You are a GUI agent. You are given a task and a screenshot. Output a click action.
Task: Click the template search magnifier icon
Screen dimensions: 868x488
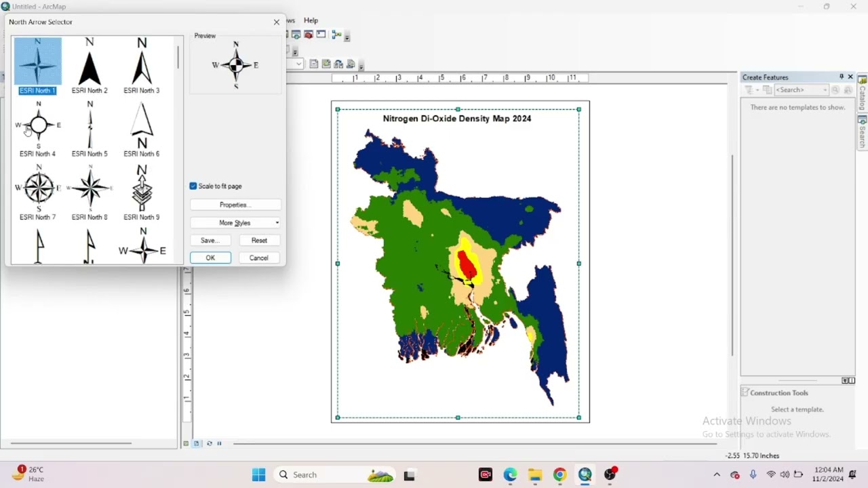(835, 90)
